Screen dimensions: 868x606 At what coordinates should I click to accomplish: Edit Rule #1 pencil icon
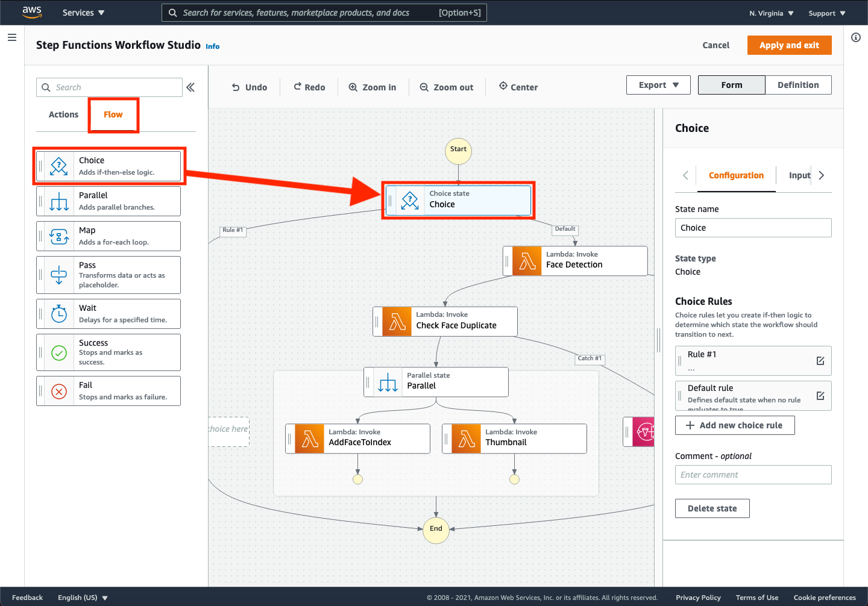point(820,361)
